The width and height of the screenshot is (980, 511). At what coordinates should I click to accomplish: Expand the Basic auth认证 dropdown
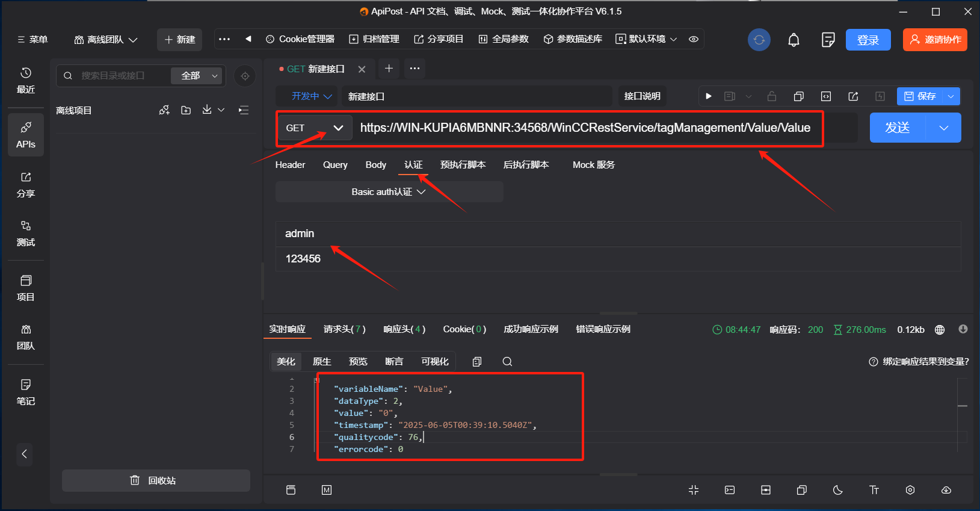389,192
